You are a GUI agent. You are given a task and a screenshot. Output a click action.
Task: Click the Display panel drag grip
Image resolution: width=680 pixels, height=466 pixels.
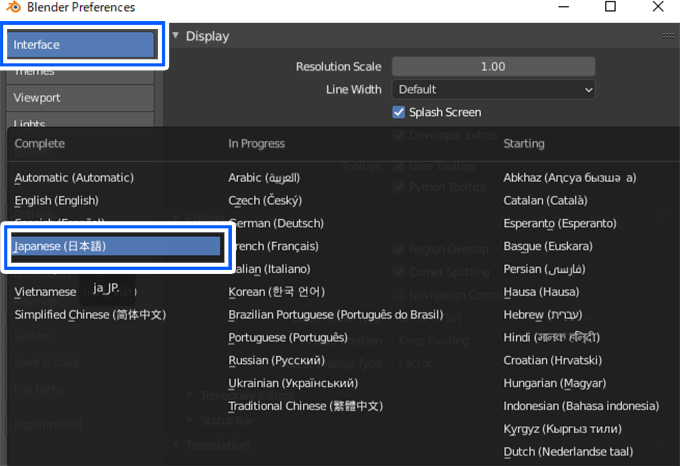[668, 36]
